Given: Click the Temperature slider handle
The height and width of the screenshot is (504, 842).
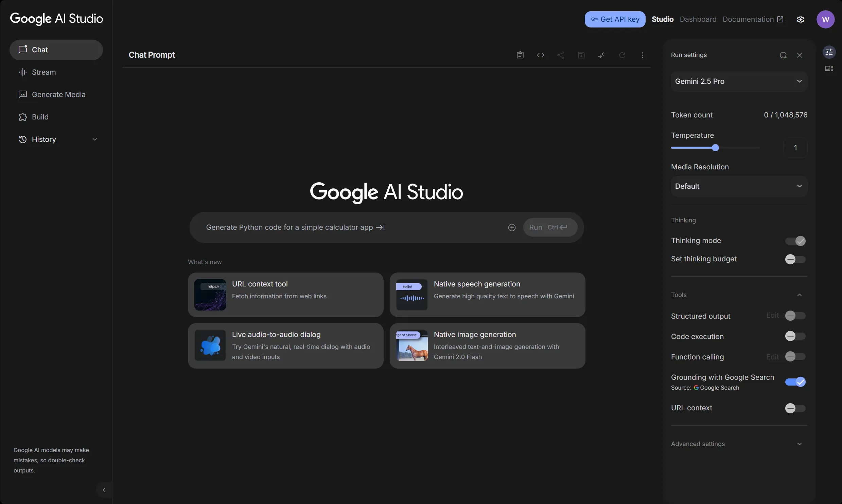Looking at the screenshot, I should (x=716, y=148).
